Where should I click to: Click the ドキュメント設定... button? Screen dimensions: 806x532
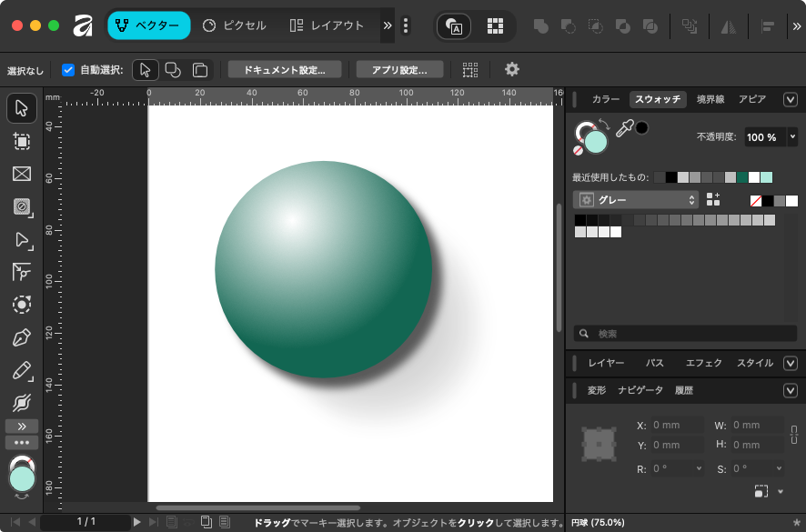[x=285, y=69]
